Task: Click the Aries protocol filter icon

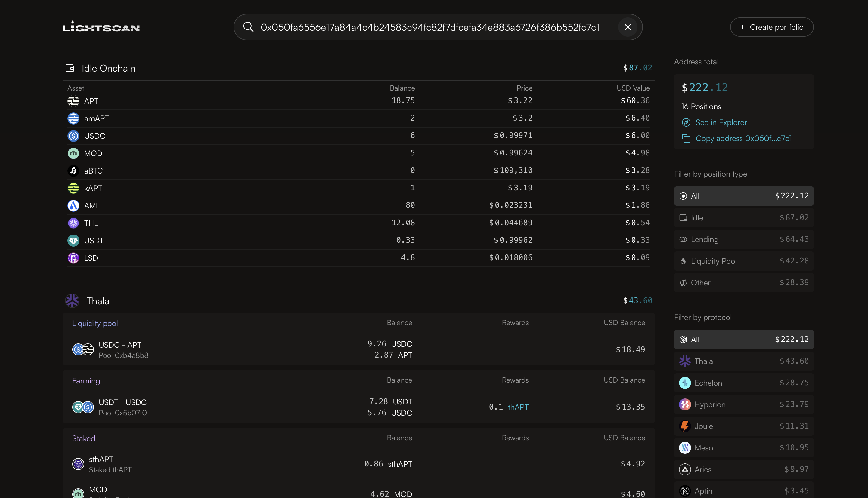Action: pyautogui.click(x=684, y=469)
